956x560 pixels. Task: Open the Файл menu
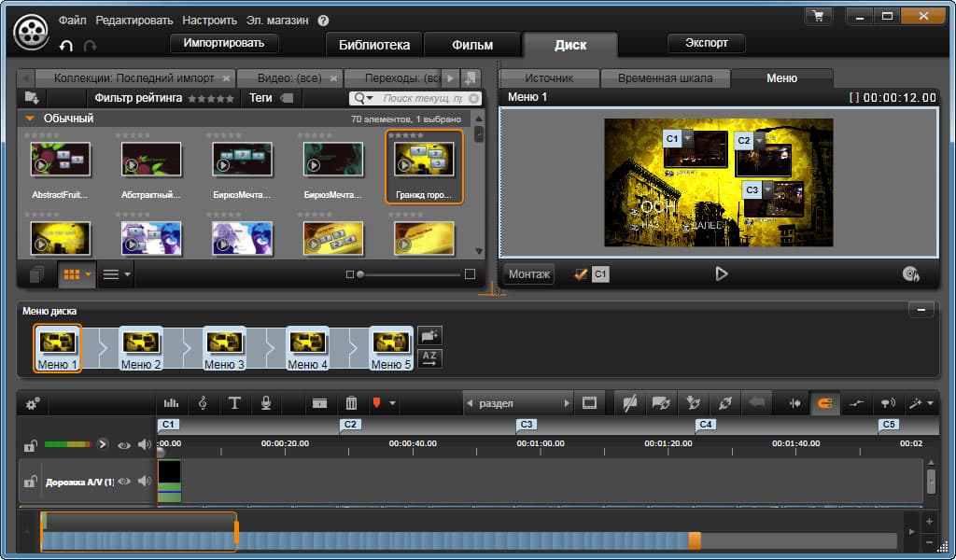coord(73,20)
